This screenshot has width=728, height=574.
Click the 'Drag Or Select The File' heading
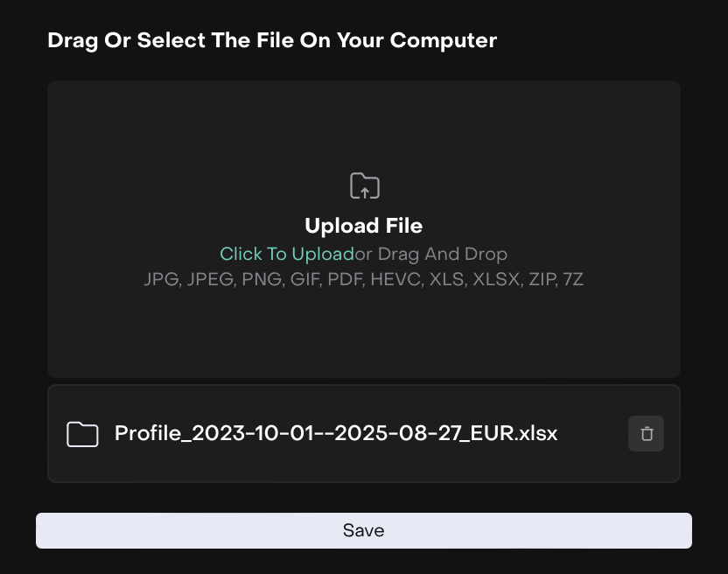[x=272, y=40]
